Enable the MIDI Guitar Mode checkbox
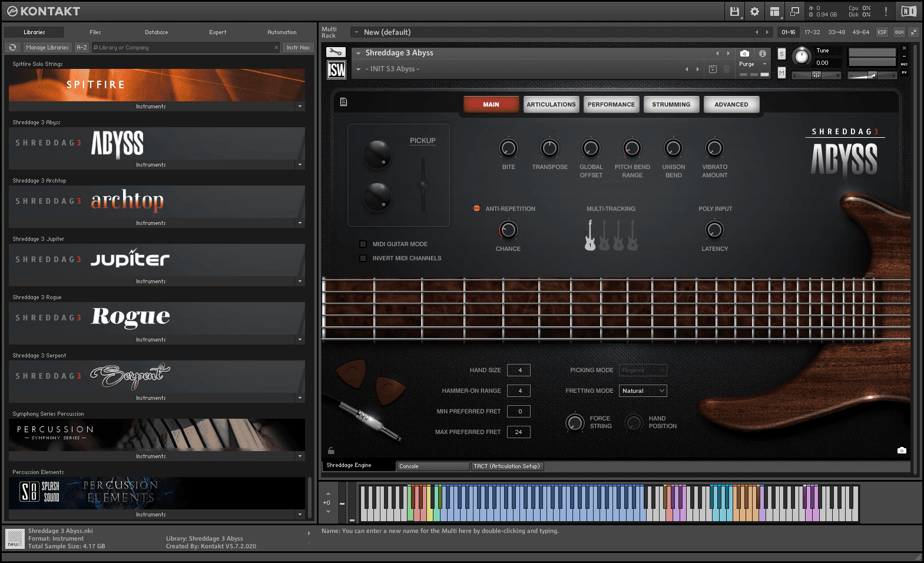924x563 pixels. 363,244
